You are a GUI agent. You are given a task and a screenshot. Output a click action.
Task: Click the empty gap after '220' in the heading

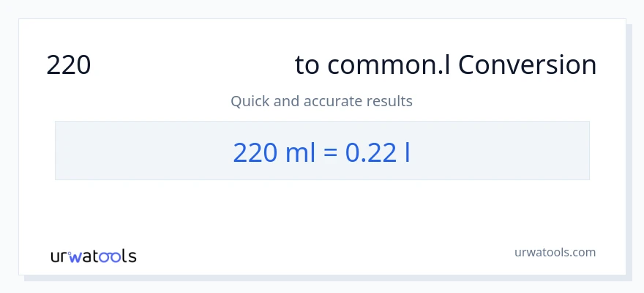(192, 65)
